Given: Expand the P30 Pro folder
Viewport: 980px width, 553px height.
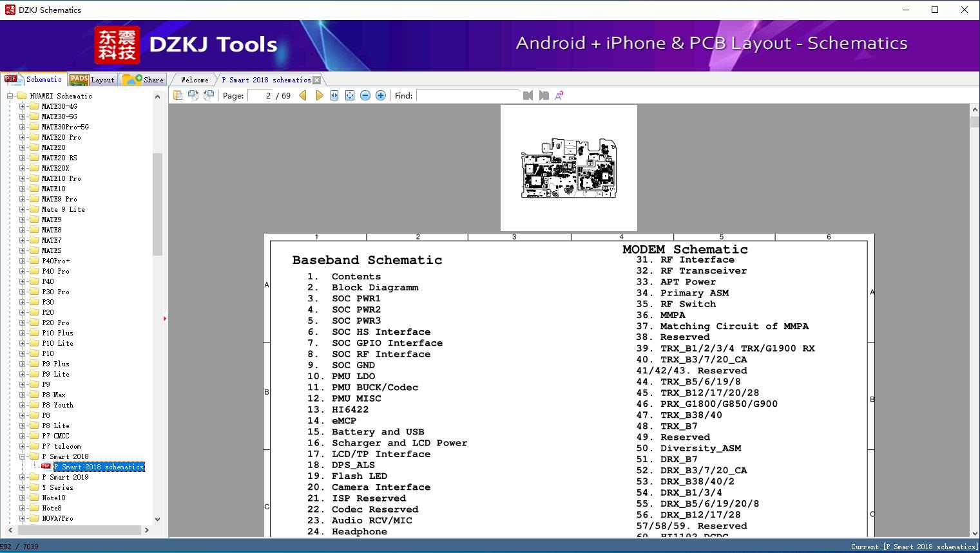Looking at the screenshot, I should tap(22, 292).
